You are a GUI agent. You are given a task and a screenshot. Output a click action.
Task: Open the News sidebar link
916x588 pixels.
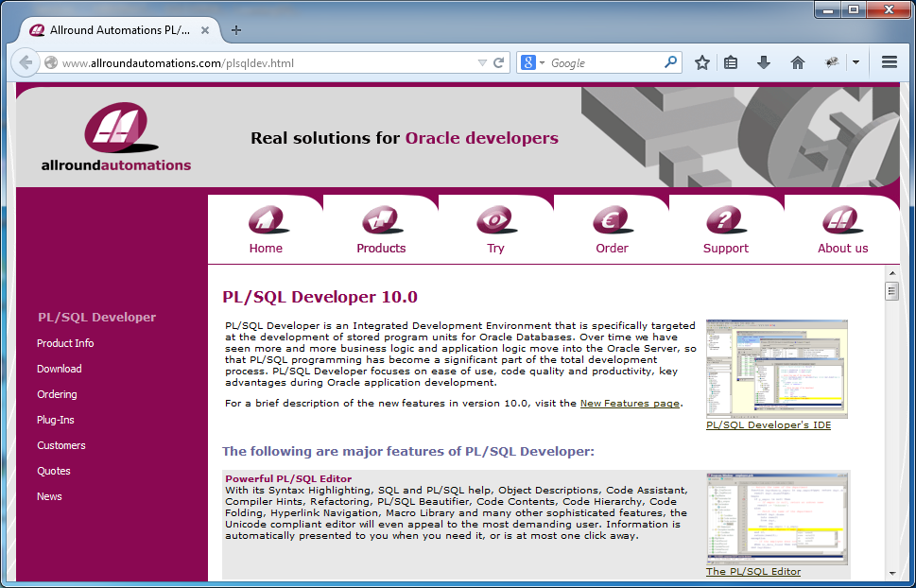(x=49, y=497)
